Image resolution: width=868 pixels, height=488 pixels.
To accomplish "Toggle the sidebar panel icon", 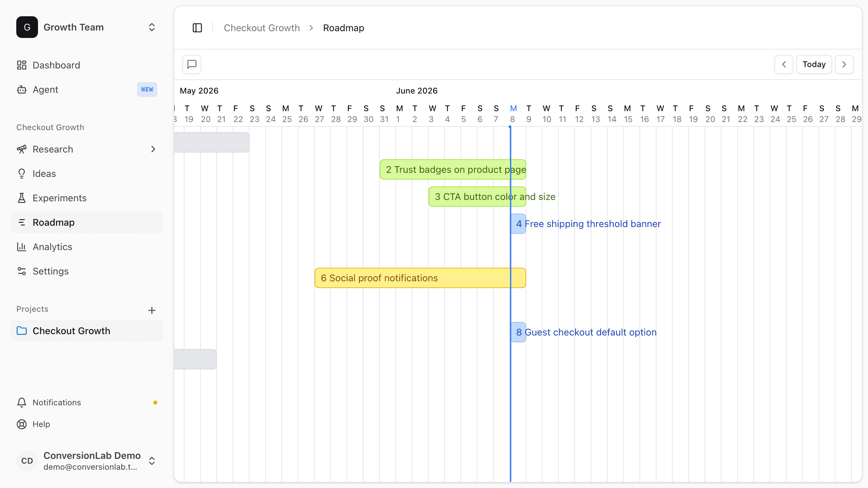I will [197, 28].
